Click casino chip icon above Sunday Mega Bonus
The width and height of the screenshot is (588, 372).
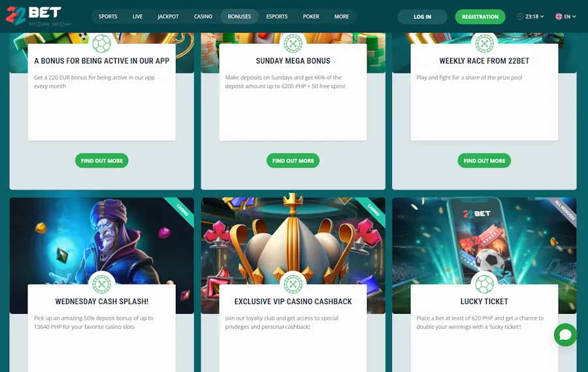[x=293, y=44]
